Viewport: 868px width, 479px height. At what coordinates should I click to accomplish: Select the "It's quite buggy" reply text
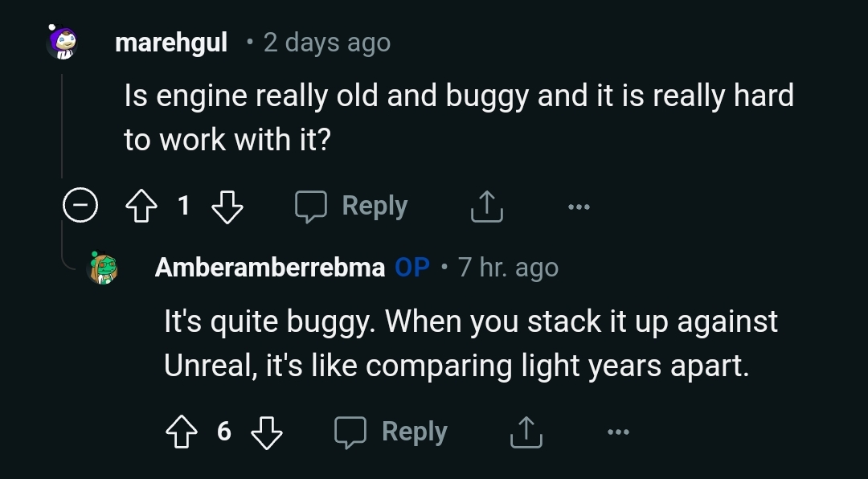471,343
